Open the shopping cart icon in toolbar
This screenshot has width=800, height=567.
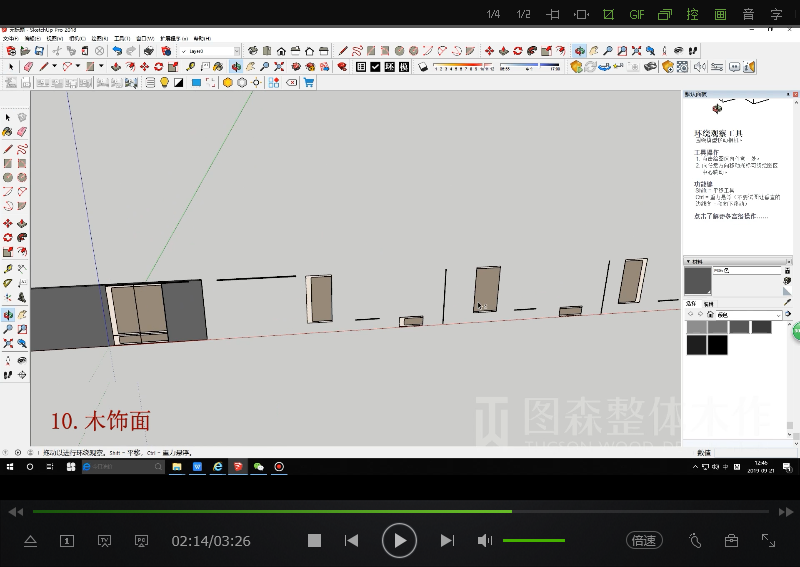(x=308, y=83)
